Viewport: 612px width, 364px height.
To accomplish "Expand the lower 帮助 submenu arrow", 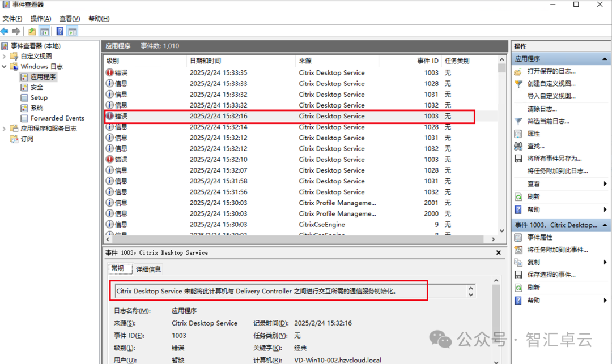I will pos(605,300).
